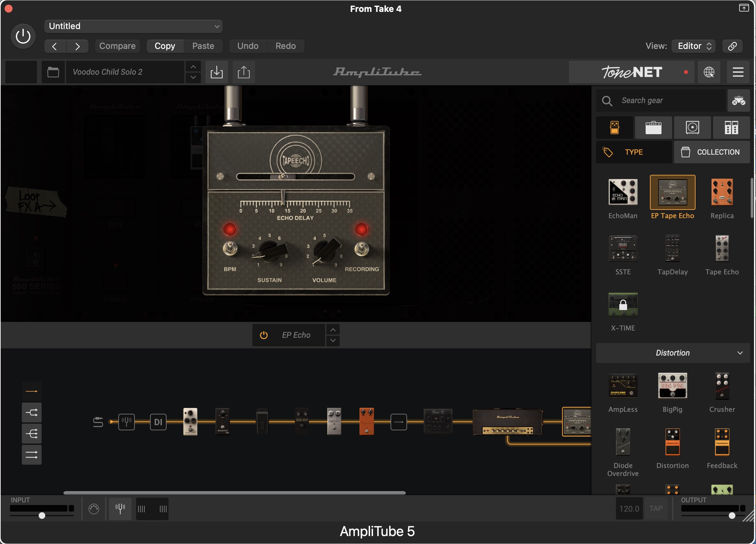This screenshot has width=756, height=544.
Task: Click the link sidechain icon
Action: [x=732, y=46]
